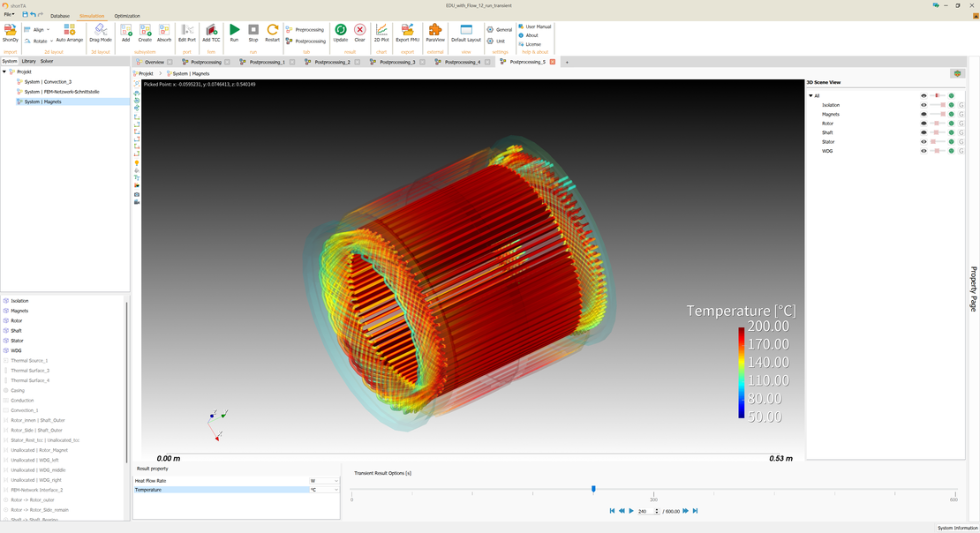Switch to the Optimization menu
The height and width of the screenshot is (533, 980).
coord(126,15)
